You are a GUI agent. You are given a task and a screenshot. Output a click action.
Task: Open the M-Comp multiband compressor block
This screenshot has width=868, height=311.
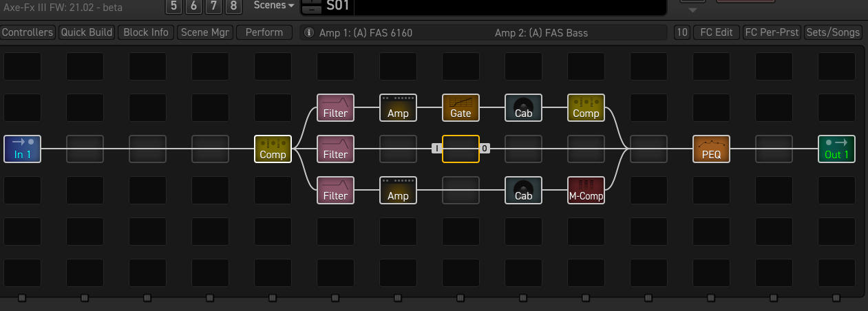pos(586,190)
